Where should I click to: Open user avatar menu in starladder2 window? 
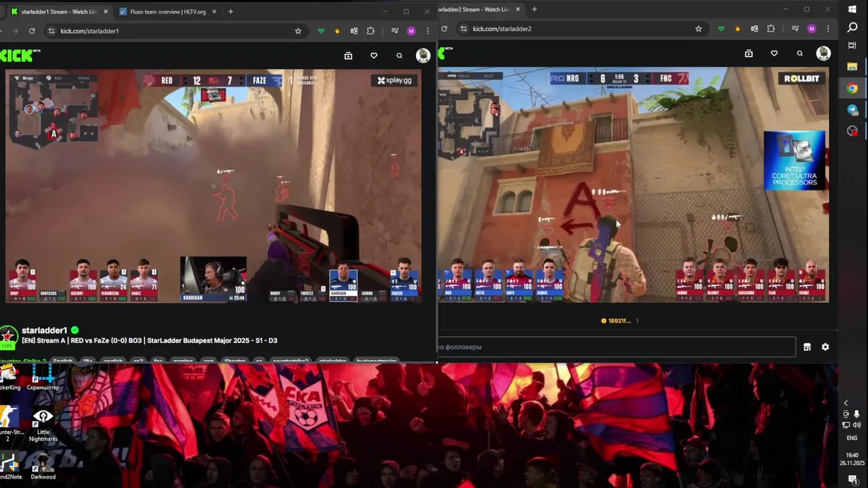pyautogui.click(x=823, y=54)
